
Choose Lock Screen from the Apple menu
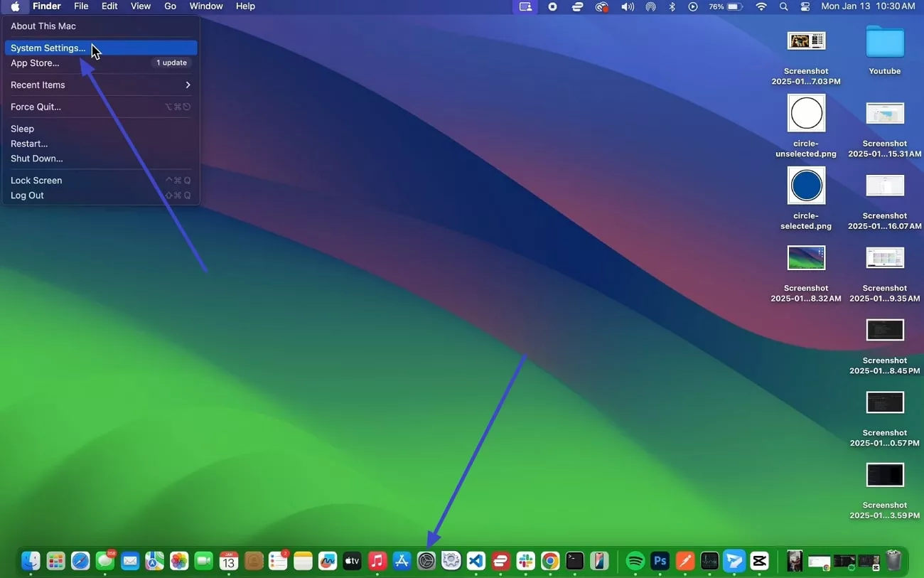coord(36,180)
